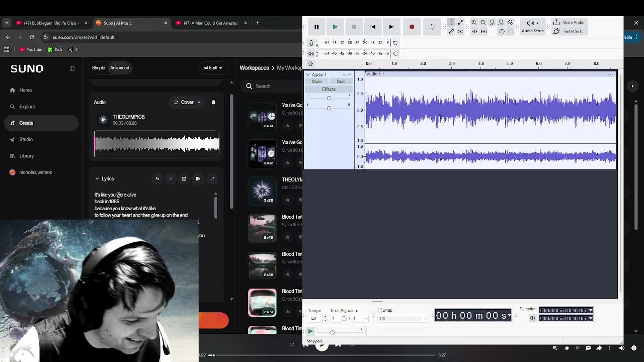This screenshot has height=362, width=644.
Task: Adjust the Audio 1 pan slider
Action: (x=329, y=108)
